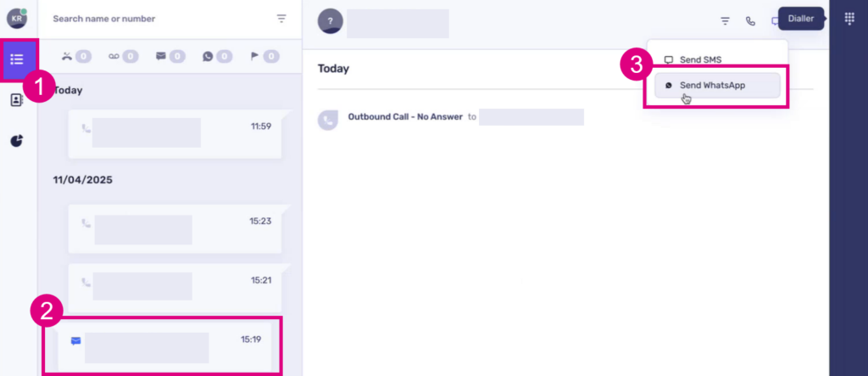This screenshot has height=376, width=868.
Task: Open the conversation filter dropdown
Action: tap(725, 21)
